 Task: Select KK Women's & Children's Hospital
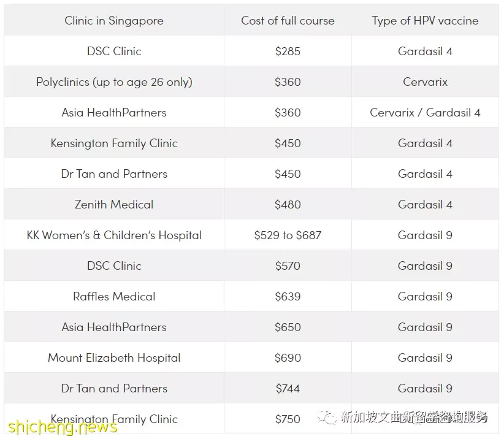[114, 235]
